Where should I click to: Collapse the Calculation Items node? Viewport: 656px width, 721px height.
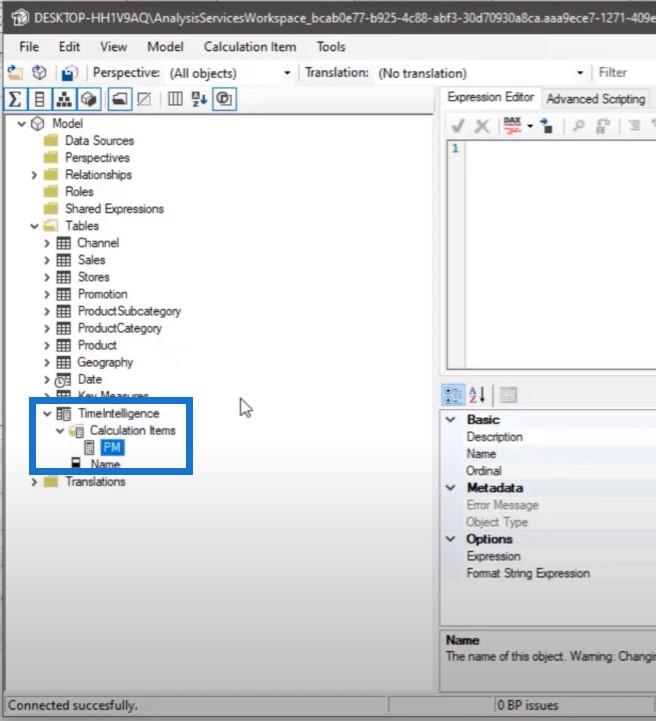60,431
